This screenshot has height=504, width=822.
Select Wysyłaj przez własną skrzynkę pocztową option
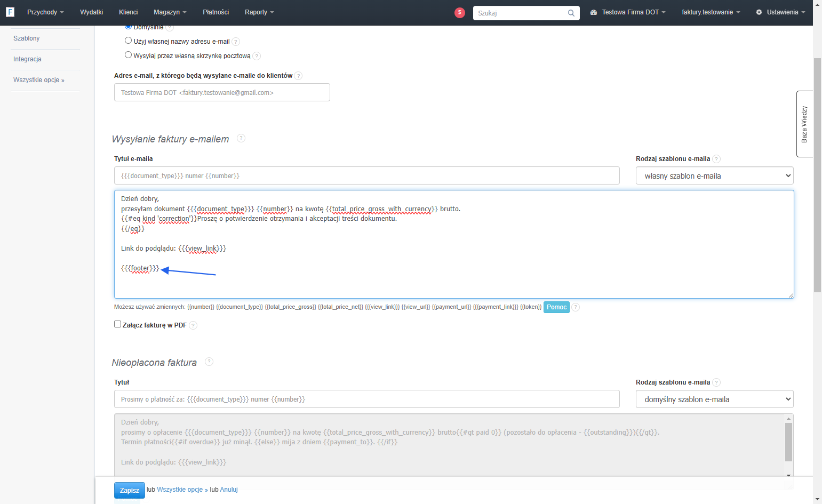point(128,55)
